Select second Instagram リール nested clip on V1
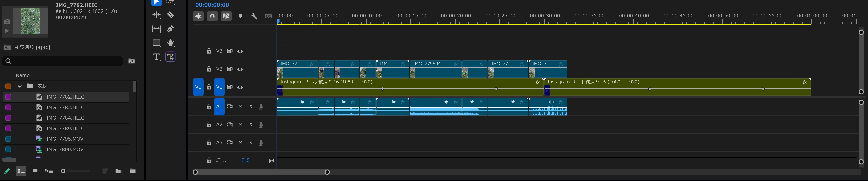Image resolution: width=868 pixels, height=181 pixels. (x=677, y=87)
